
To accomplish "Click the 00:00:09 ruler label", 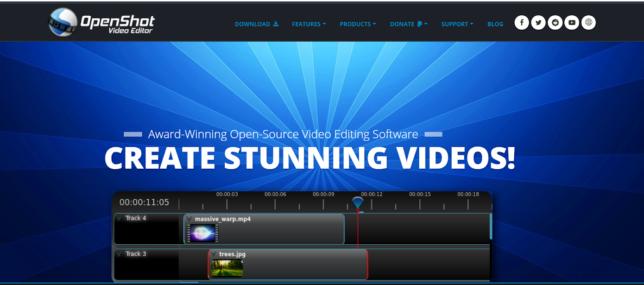I will click(x=323, y=194).
